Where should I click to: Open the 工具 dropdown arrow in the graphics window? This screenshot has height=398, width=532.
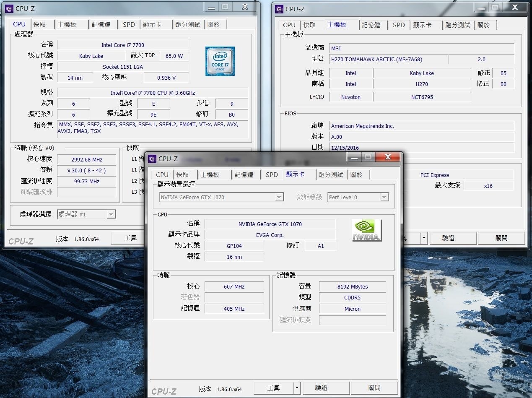[x=297, y=388]
